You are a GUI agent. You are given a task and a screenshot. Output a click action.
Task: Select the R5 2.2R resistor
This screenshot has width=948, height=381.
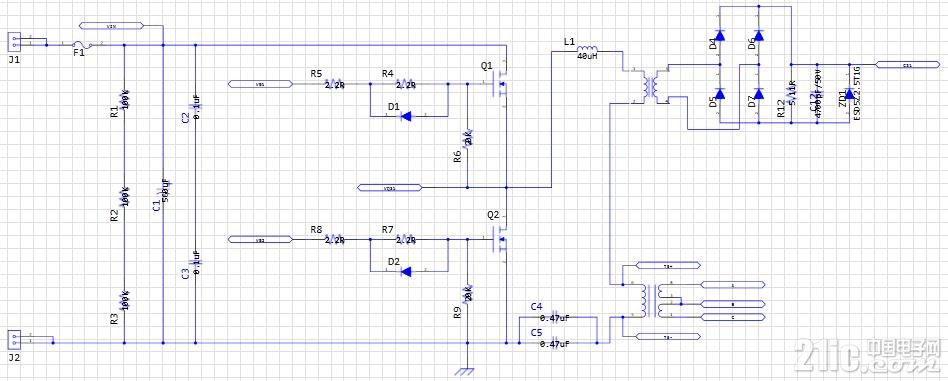coord(334,84)
